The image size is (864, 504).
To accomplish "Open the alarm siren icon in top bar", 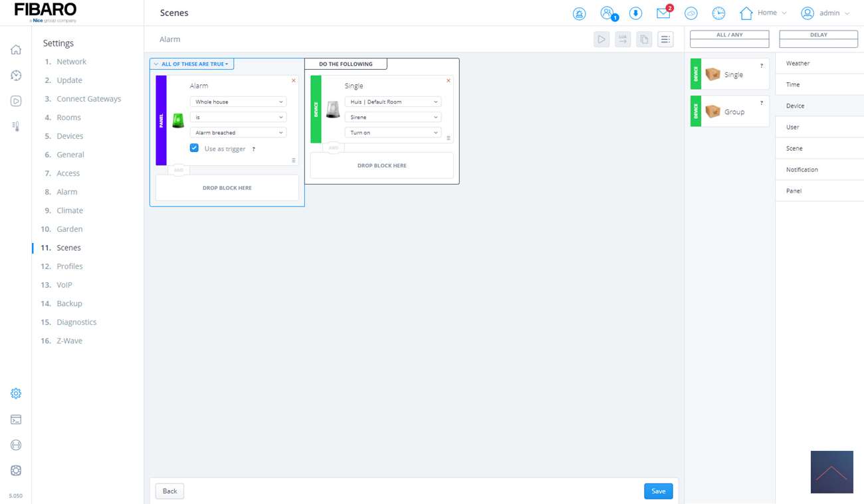I will [580, 13].
